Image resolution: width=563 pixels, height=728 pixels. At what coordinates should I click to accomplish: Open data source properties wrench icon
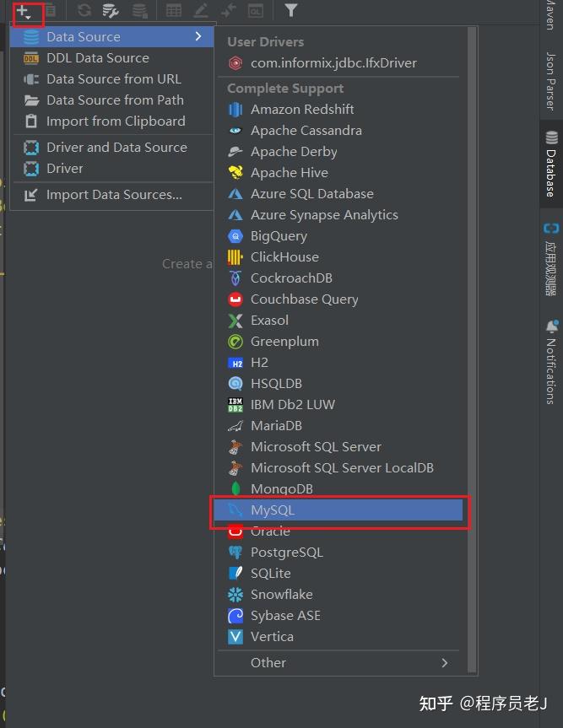110,11
